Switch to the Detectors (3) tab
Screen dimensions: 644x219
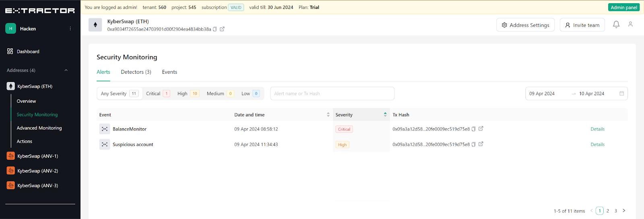[136, 72]
